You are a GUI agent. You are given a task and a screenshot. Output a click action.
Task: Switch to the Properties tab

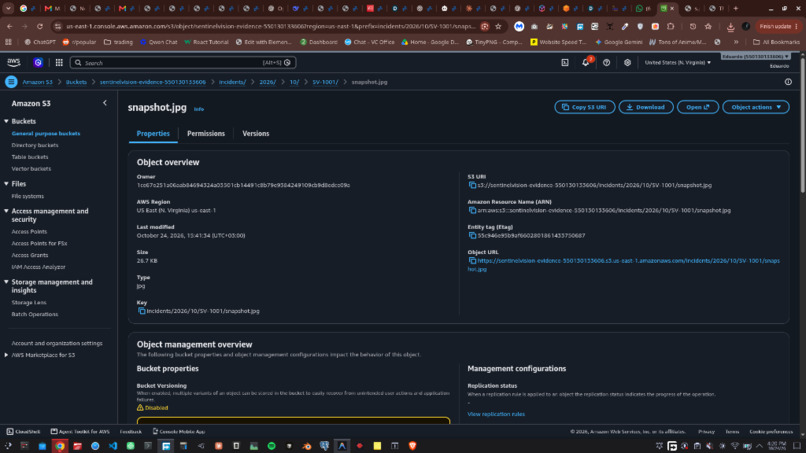click(153, 133)
